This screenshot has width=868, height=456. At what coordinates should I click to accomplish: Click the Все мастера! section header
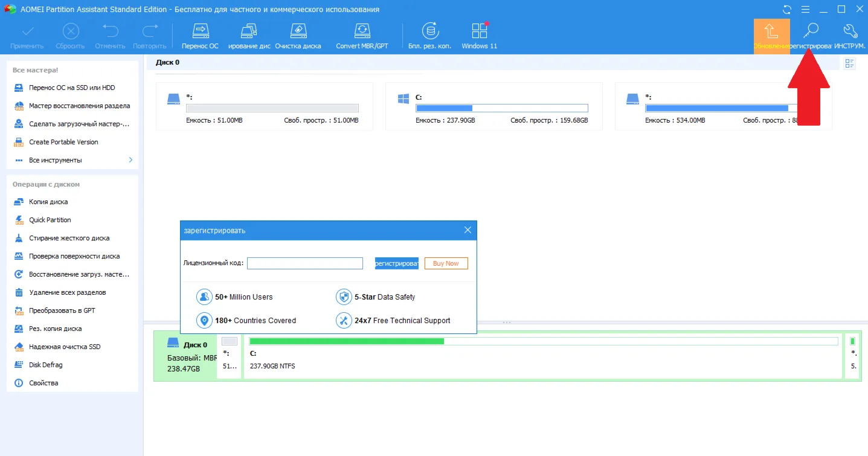coord(35,70)
